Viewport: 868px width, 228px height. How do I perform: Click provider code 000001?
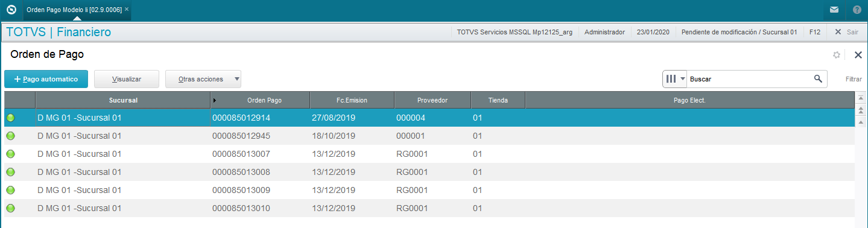[x=411, y=136]
